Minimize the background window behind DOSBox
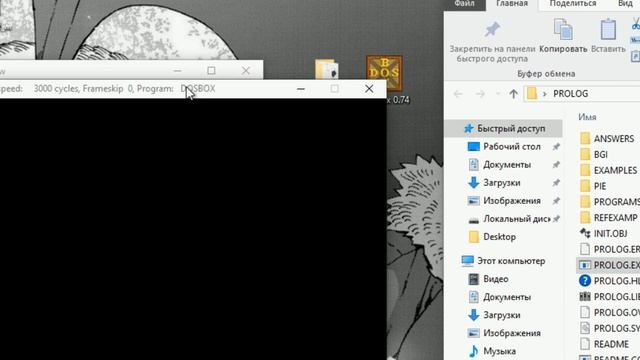Image resolution: width=640 pixels, height=360 pixels. pyautogui.click(x=177, y=71)
